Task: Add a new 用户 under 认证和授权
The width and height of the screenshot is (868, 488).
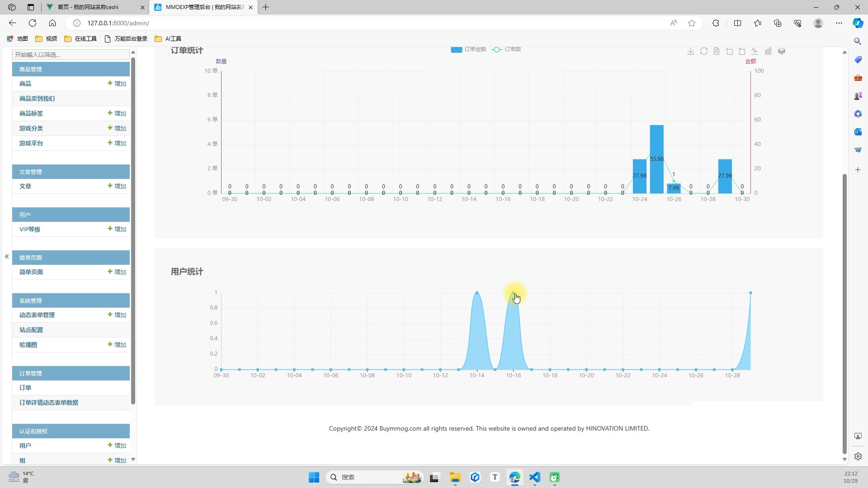Action: tap(117, 446)
